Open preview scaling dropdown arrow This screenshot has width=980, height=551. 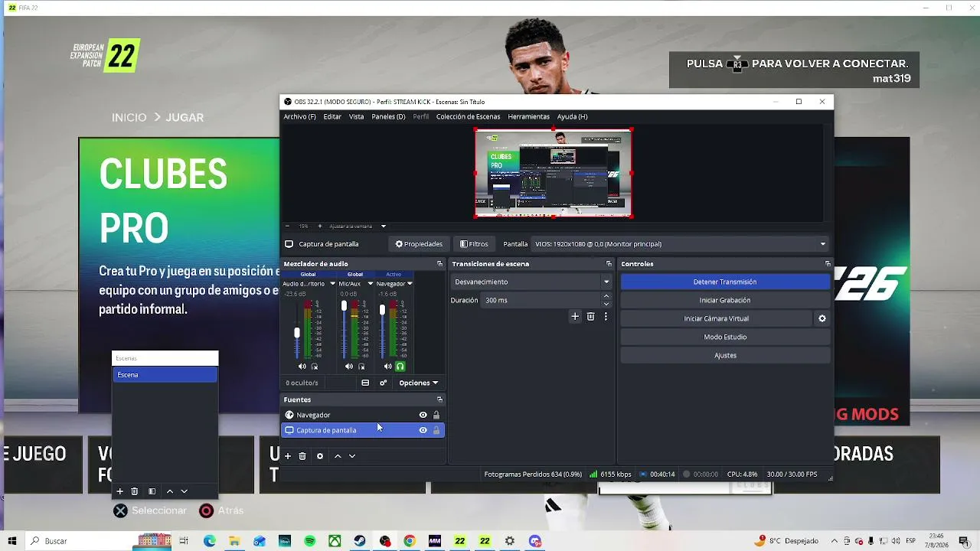[x=384, y=226]
